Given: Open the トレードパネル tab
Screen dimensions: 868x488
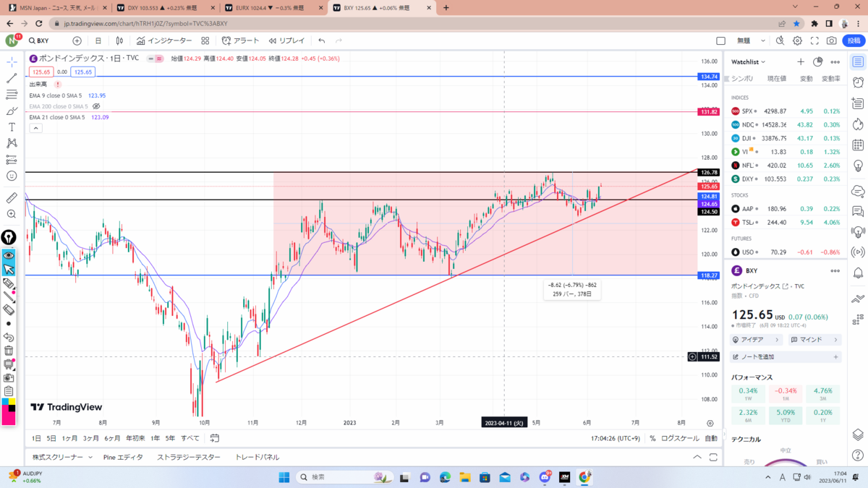Looking at the screenshot, I should [257, 457].
